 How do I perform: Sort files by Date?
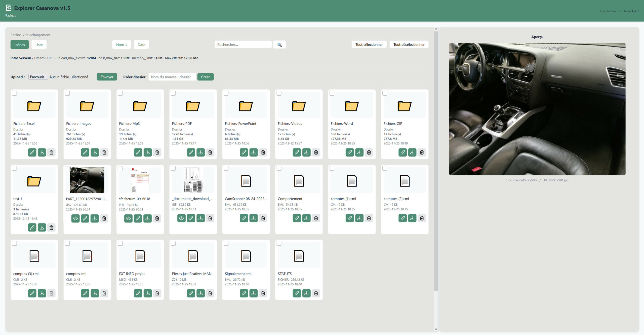[141, 45]
